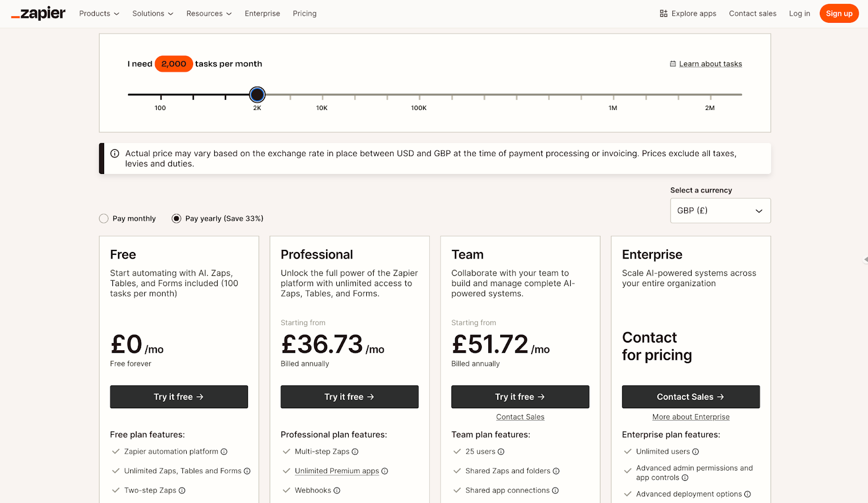
Task: Select the Pay yearly (Save 33%) option
Action: [x=176, y=218]
